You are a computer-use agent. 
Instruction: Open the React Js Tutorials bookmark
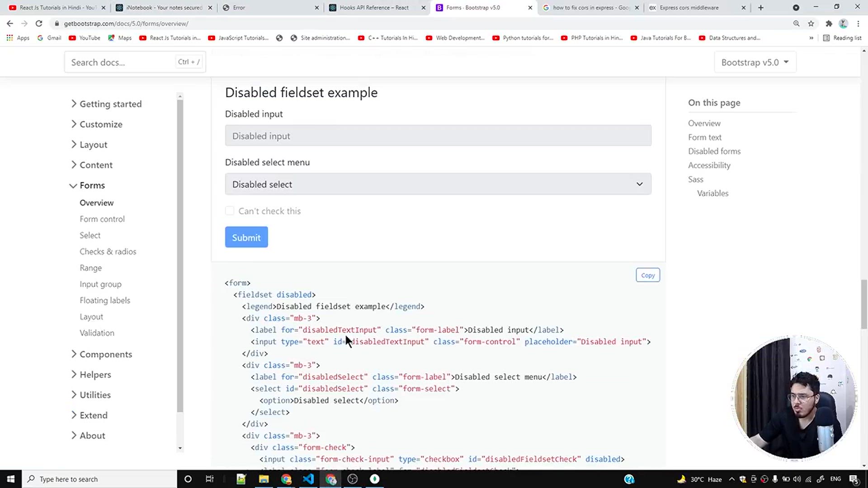click(x=170, y=38)
